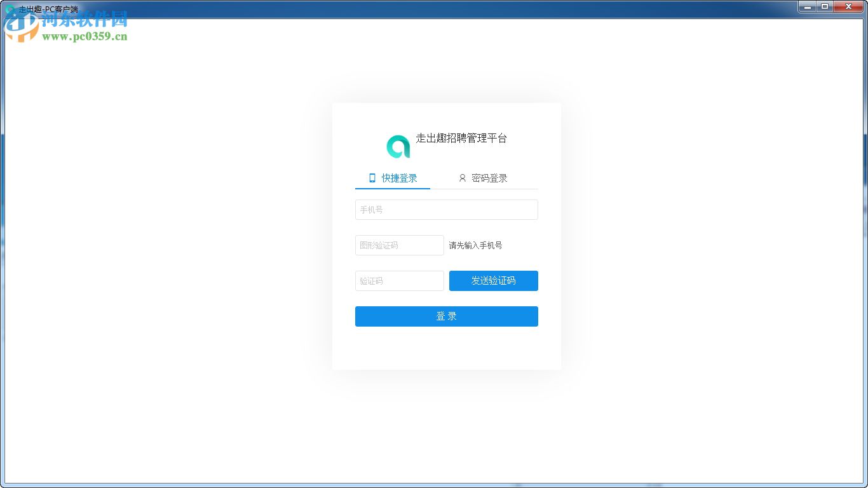Minimize the 走出趣 client window
The width and height of the screenshot is (868, 488).
[807, 6]
